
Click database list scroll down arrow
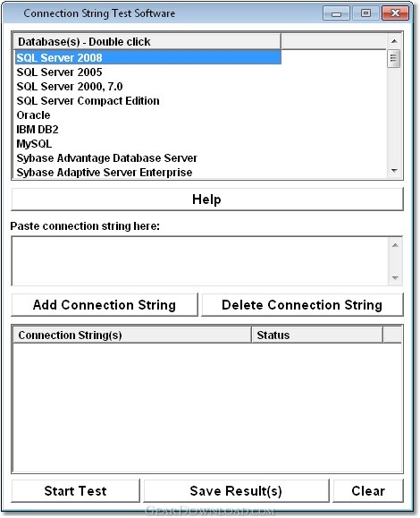point(394,171)
